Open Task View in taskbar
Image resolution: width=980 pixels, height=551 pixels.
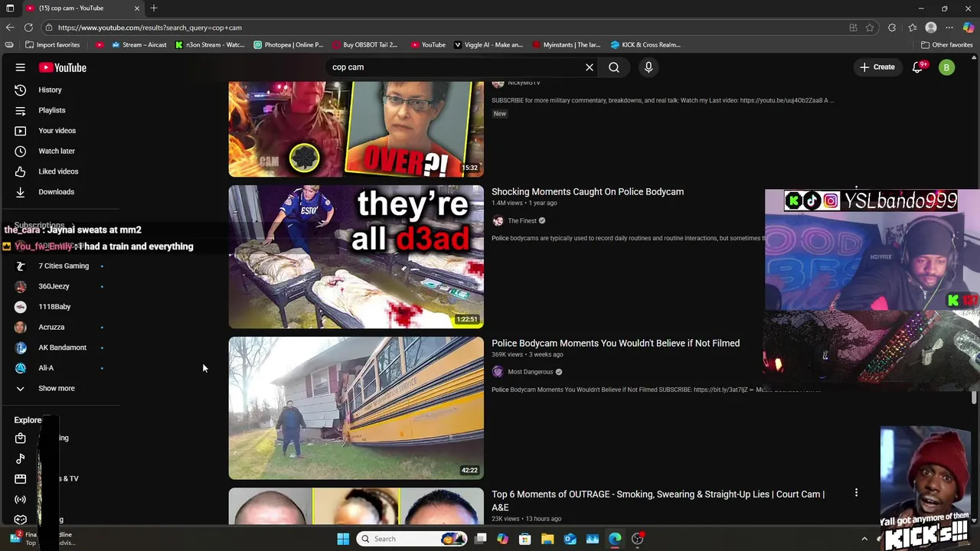click(480, 539)
